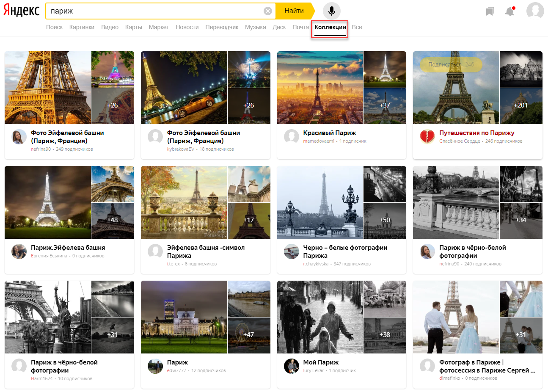Screen dimensions: 548x392
Task: Open Черно – белые фотографии Парижа link
Action: (x=345, y=251)
